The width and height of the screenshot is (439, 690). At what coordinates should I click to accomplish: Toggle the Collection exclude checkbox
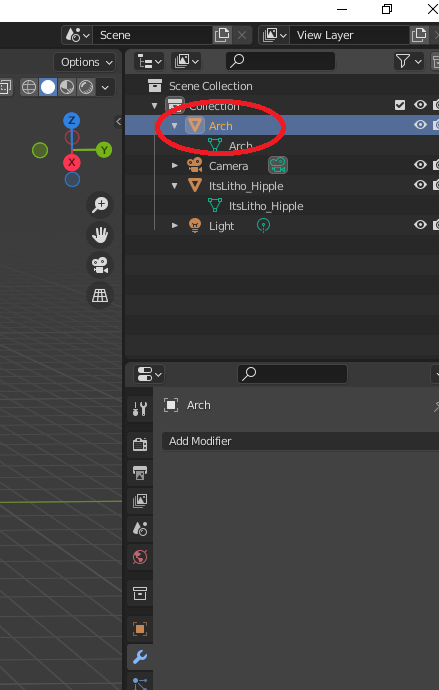(400, 105)
